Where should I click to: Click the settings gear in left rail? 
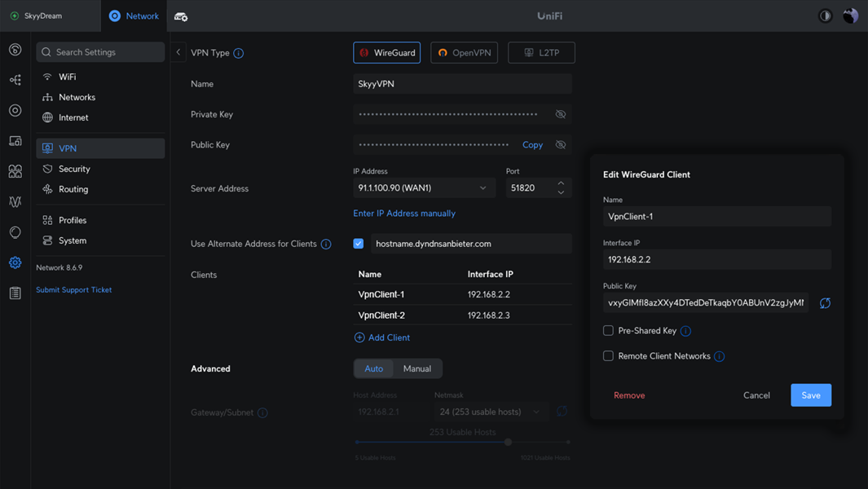click(x=15, y=262)
